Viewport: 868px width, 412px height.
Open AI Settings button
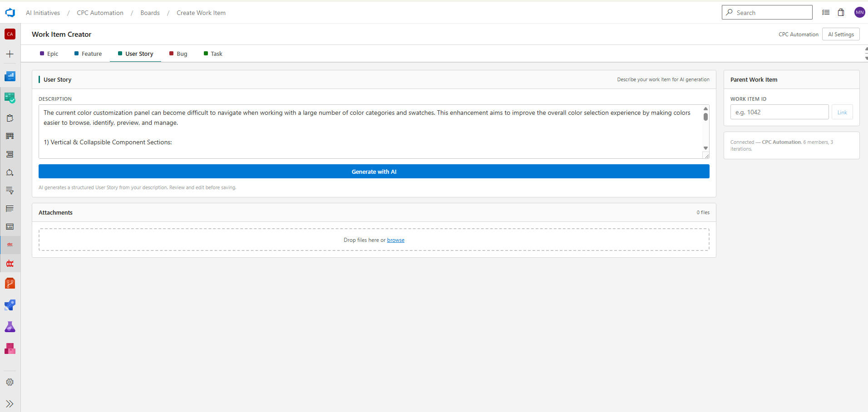tap(841, 34)
